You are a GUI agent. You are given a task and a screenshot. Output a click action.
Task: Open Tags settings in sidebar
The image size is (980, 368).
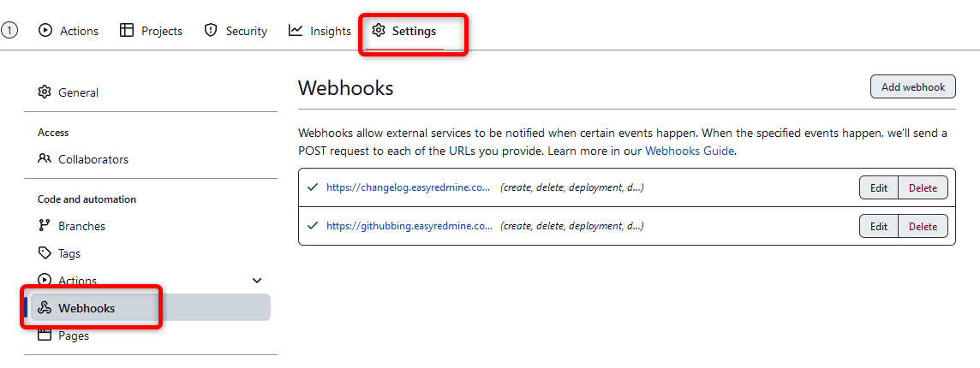point(151,253)
